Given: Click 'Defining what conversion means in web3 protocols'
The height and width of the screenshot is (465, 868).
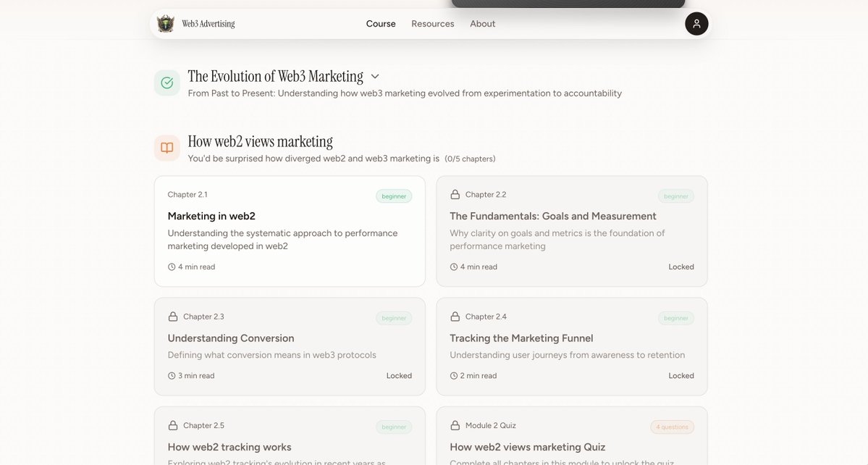Looking at the screenshot, I should coord(271,355).
